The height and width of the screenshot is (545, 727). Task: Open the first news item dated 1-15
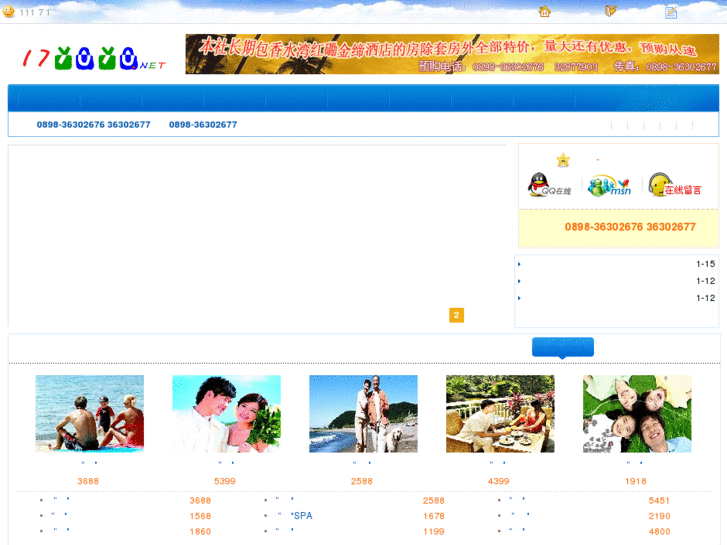(x=617, y=264)
